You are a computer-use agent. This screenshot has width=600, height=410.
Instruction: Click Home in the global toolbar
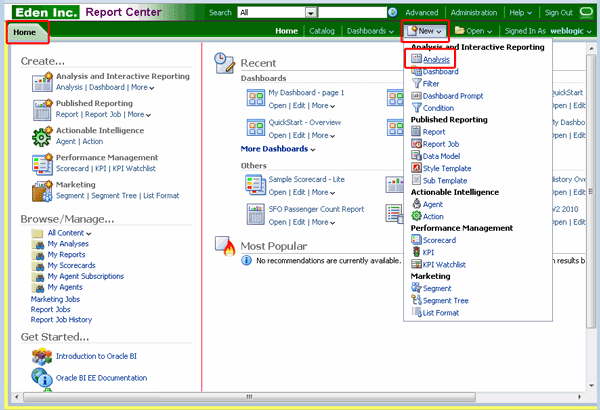[286, 31]
